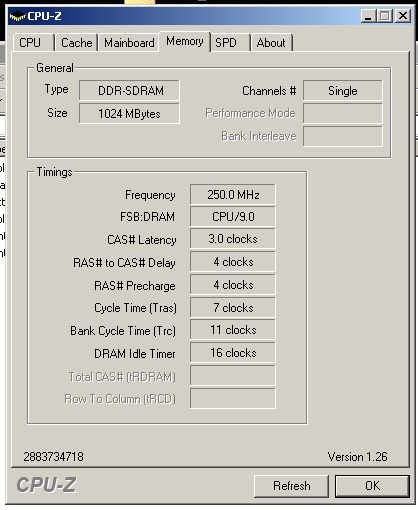Click the DRAM Idle Timer label
Image resolution: width=418 pixels, height=510 pixels.
(135, 354)
